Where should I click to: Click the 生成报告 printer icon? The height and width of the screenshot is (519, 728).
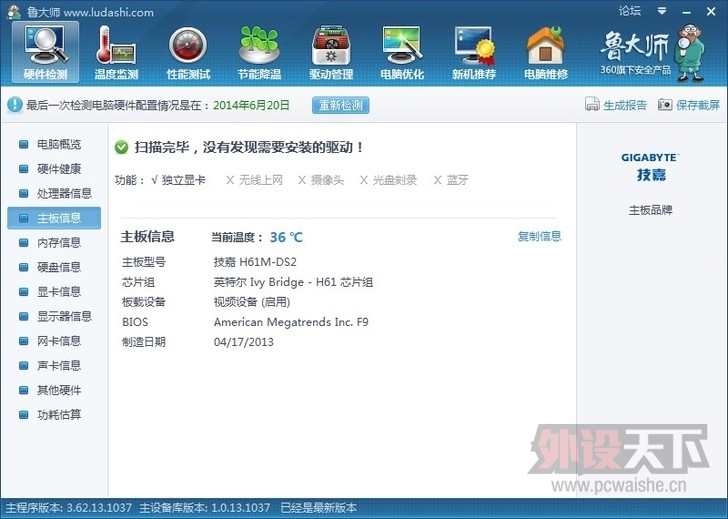tap(592, 104)
